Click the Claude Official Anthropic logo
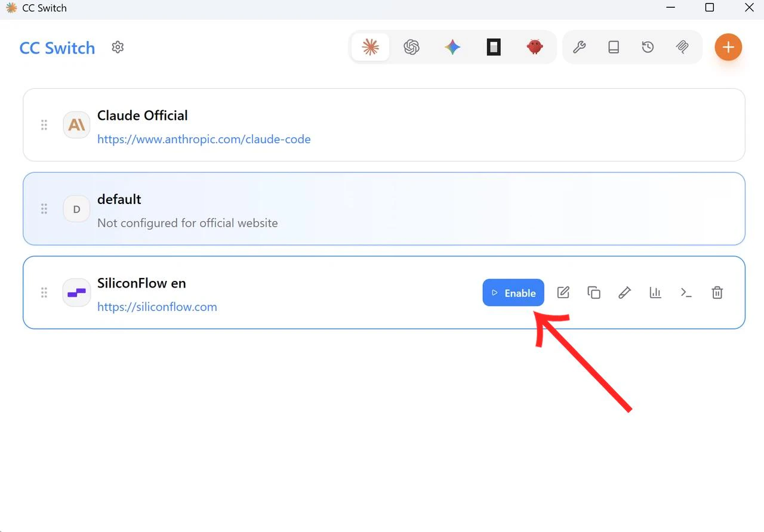The width and height of the screenshot is (764, 532). coord(76,125)
